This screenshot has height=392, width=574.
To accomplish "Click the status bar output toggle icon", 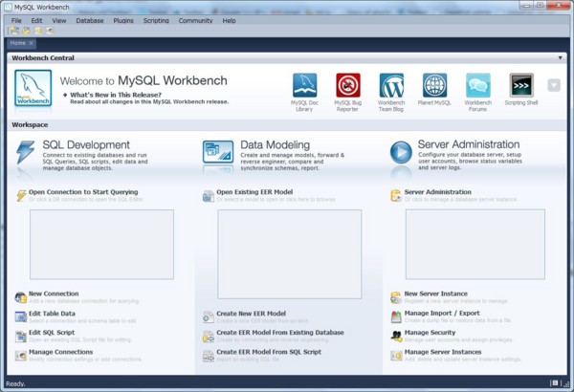I will click(x=555, y=382).
